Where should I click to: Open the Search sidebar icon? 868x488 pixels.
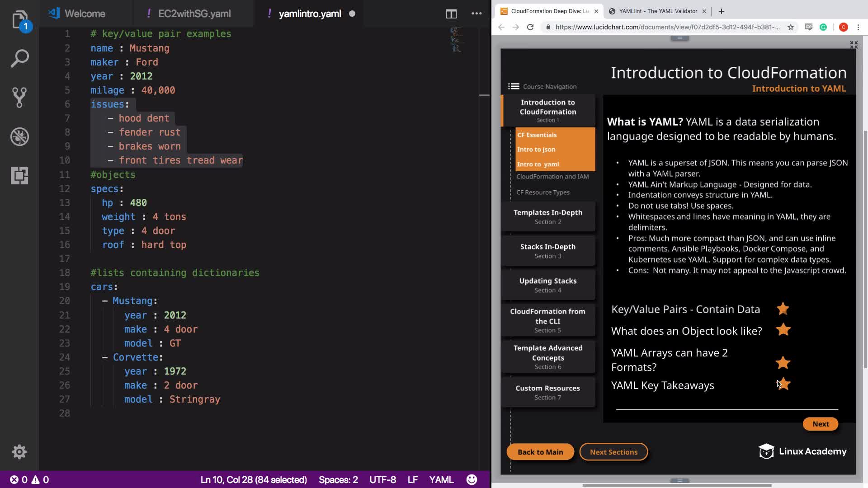(19, 58)
